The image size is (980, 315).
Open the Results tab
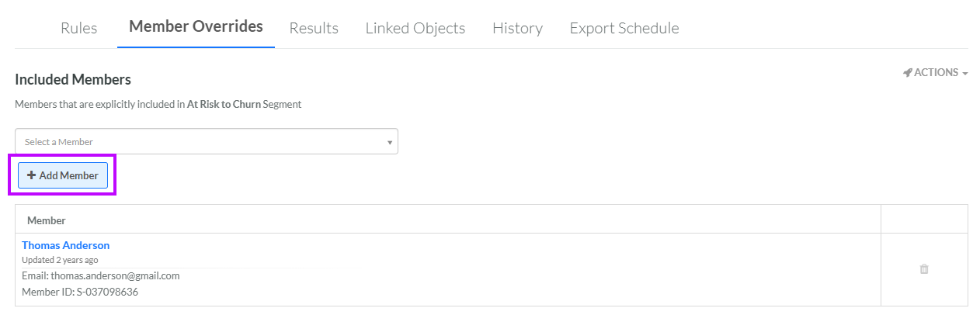(314, 28)
